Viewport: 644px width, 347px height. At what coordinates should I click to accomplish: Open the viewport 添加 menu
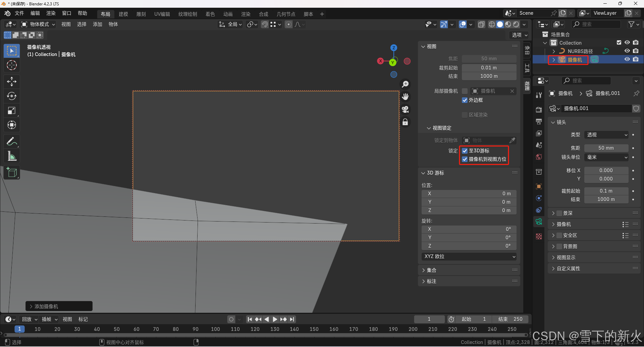(x=98, y=24)
